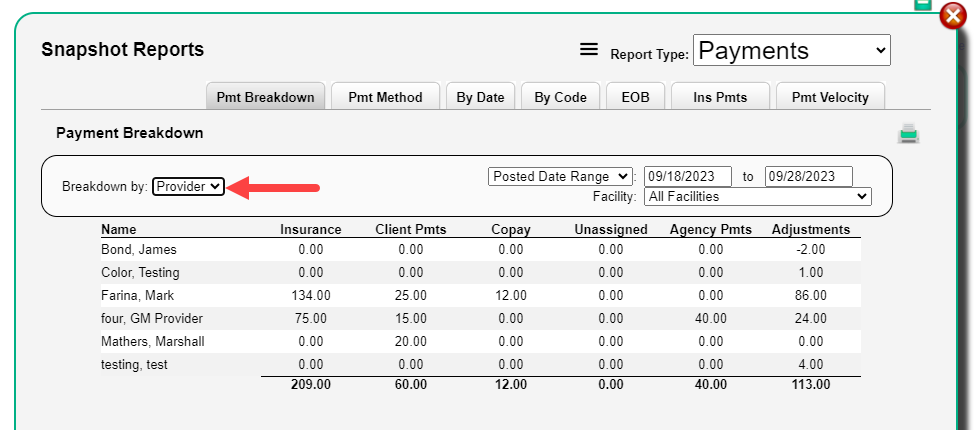Click four, GM Provider client pmts 15.00
Image resolution: width=974 pixels, height=430 pixels.
411,319
